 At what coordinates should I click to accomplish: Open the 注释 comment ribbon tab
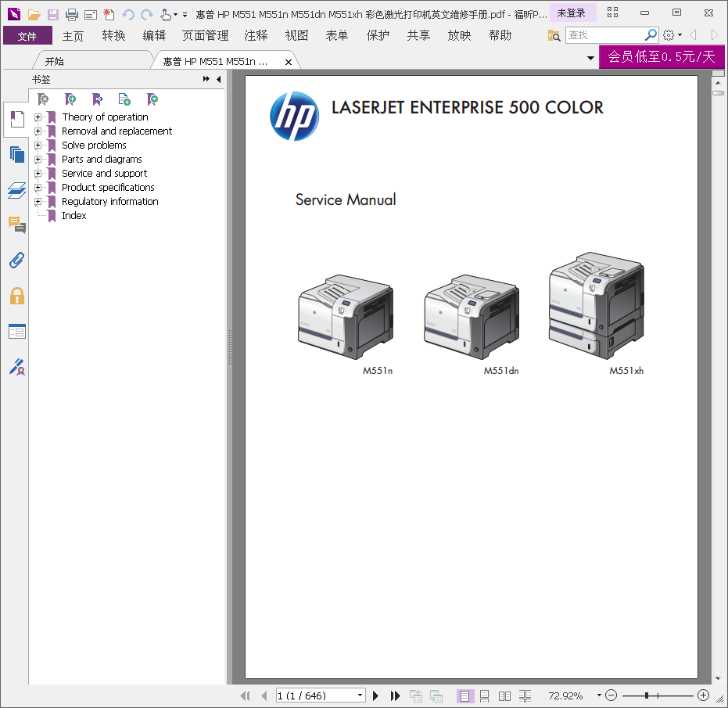click(x=256, y=36)
